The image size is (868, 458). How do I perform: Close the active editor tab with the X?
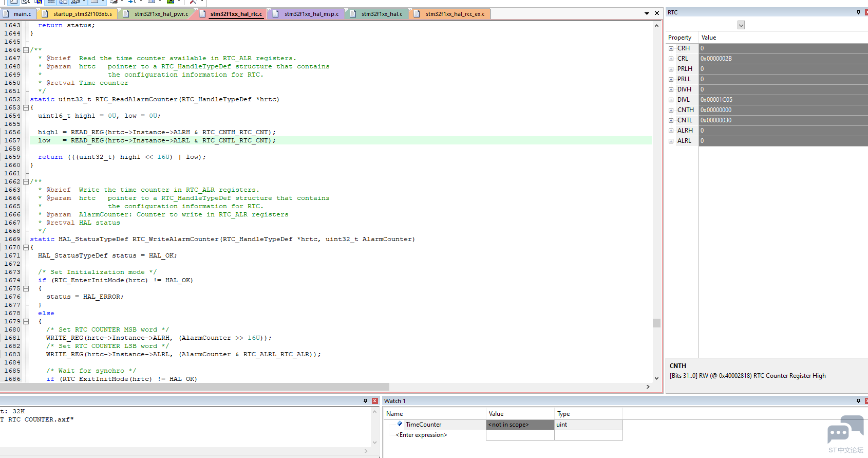point(657,13)
